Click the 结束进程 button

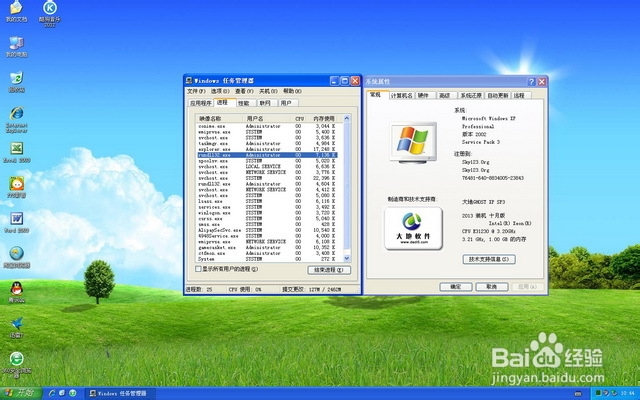[329, 270]
